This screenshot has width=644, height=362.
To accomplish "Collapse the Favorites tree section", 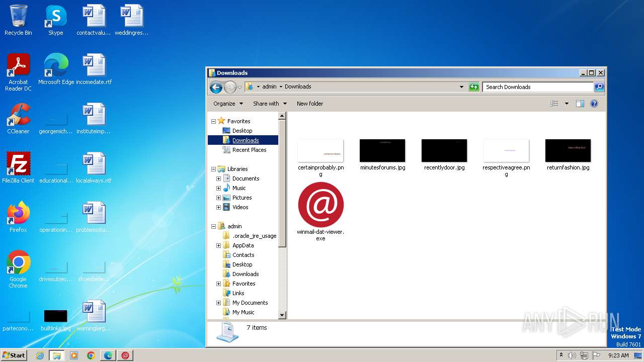I will 213,121.
